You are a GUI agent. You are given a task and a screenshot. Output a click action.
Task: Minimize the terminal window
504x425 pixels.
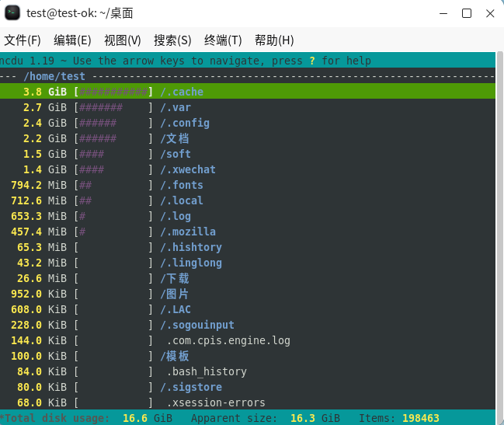pyautogui.click(x=443, y=13)
